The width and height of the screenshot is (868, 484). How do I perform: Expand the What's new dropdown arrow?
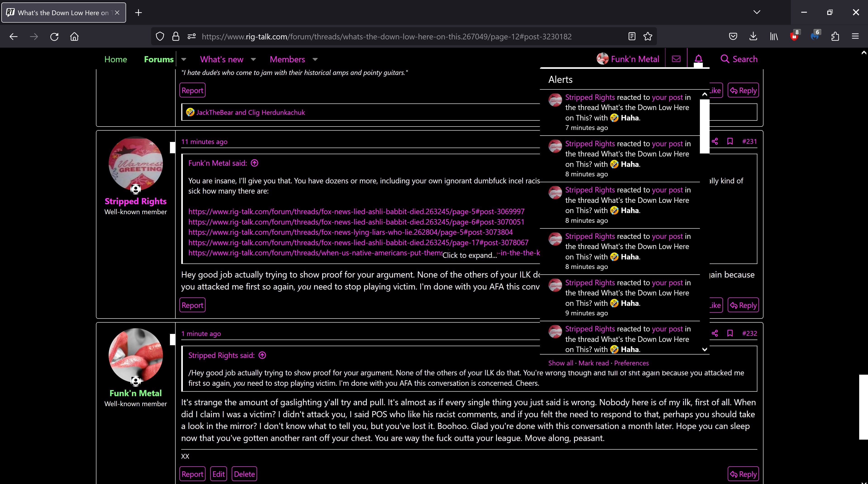253,59
